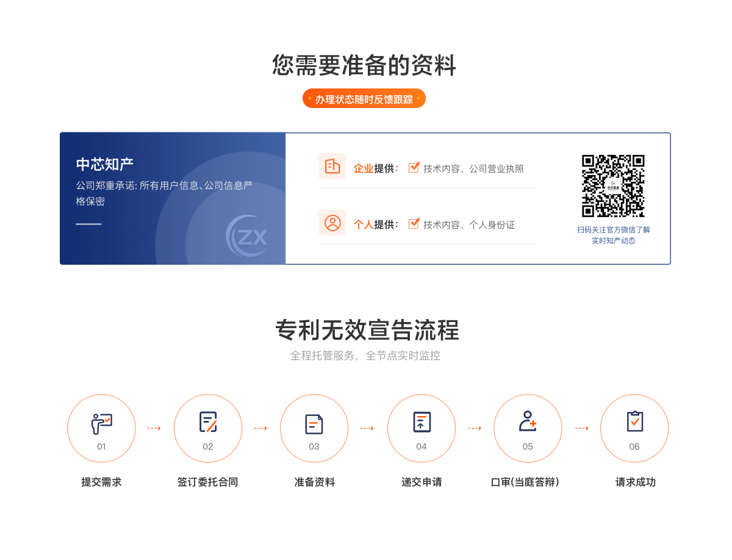Click the 签订委托合同 step label
This screenshot has width=732, height=560.
208,482
